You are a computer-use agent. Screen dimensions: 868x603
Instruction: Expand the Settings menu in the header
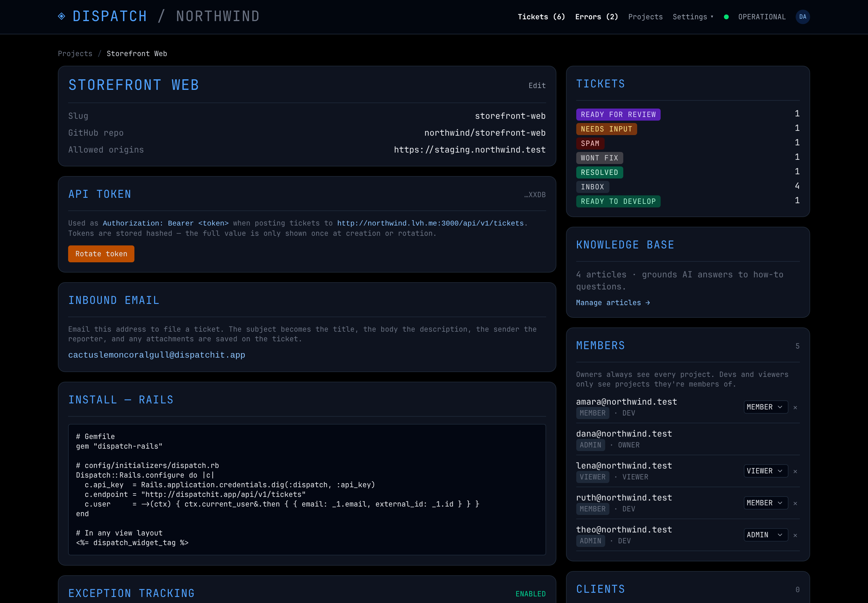[x=693, y=17]
